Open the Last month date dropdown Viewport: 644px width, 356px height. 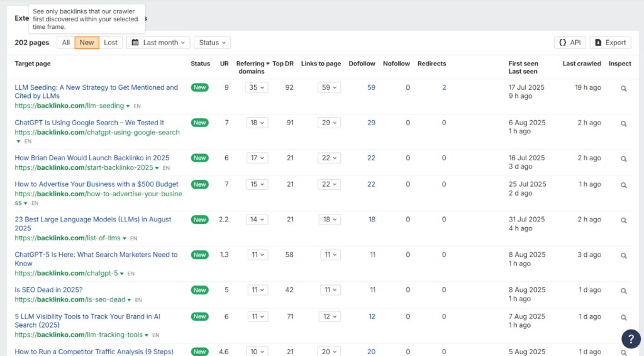(158, 42)
